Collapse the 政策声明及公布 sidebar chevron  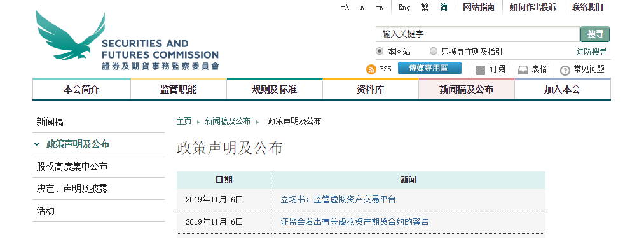pyautogui.click(x=37, y=144)
